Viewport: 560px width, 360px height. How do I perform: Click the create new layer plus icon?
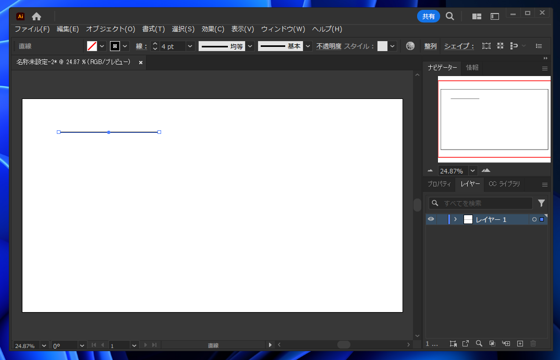pyautogui.click(x=520, y=344)
